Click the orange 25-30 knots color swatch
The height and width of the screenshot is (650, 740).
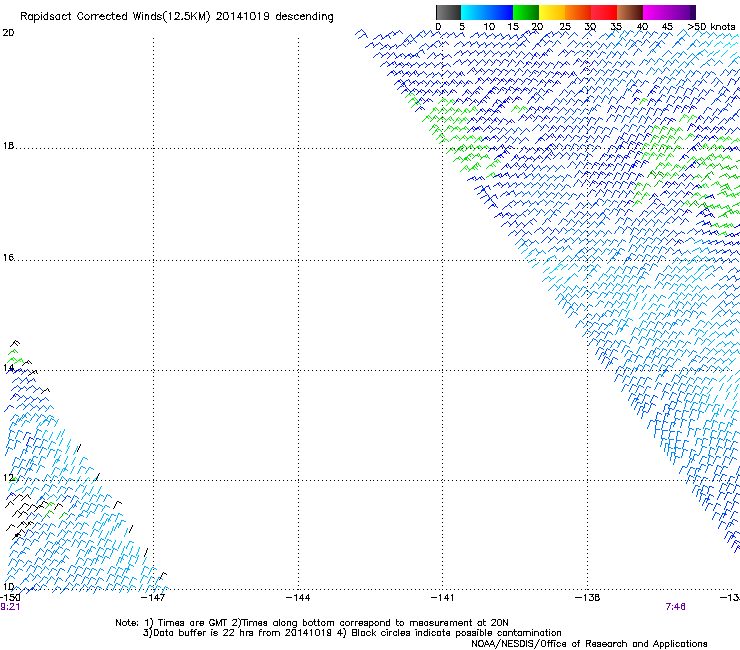(578, 12)
